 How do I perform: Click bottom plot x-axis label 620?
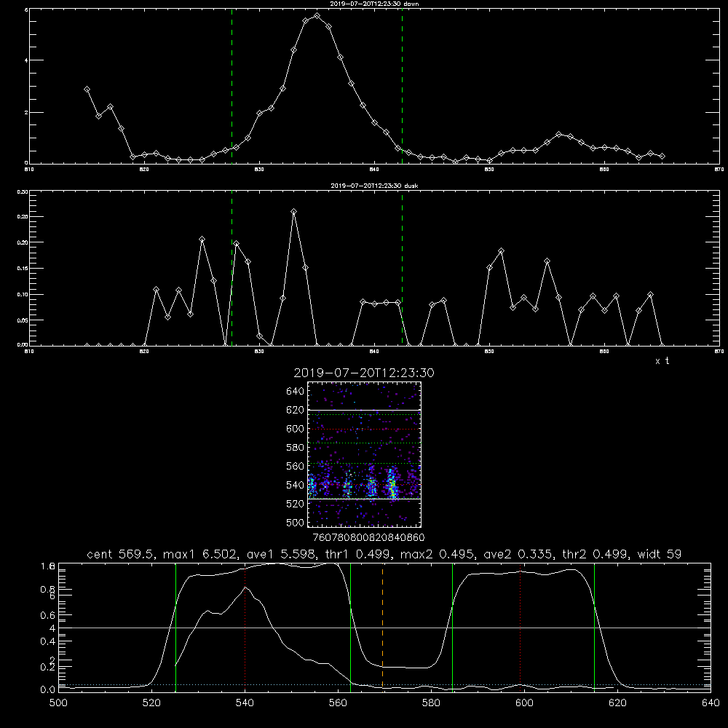coord(617,703)
